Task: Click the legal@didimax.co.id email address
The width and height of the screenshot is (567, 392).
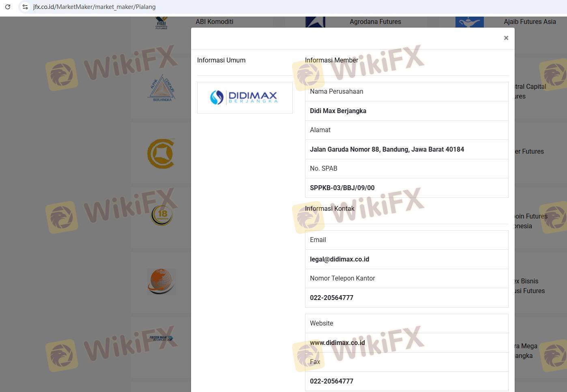Action: coord(339,259)
